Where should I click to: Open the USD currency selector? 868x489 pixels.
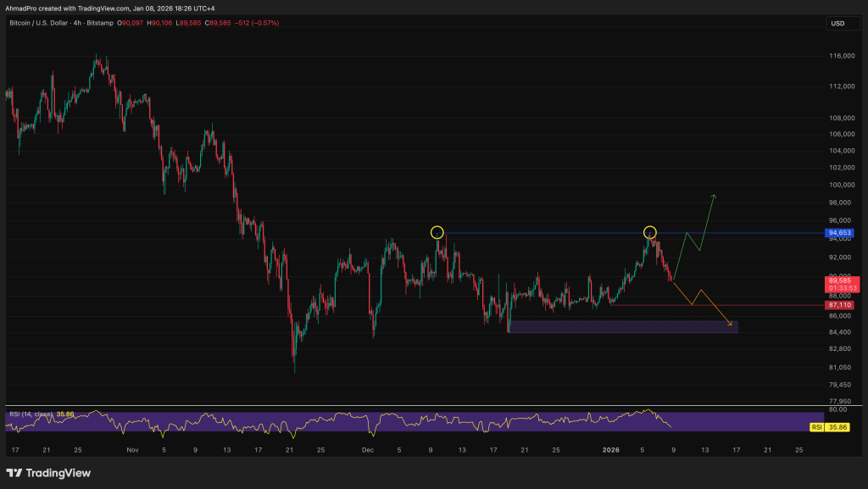838,24
